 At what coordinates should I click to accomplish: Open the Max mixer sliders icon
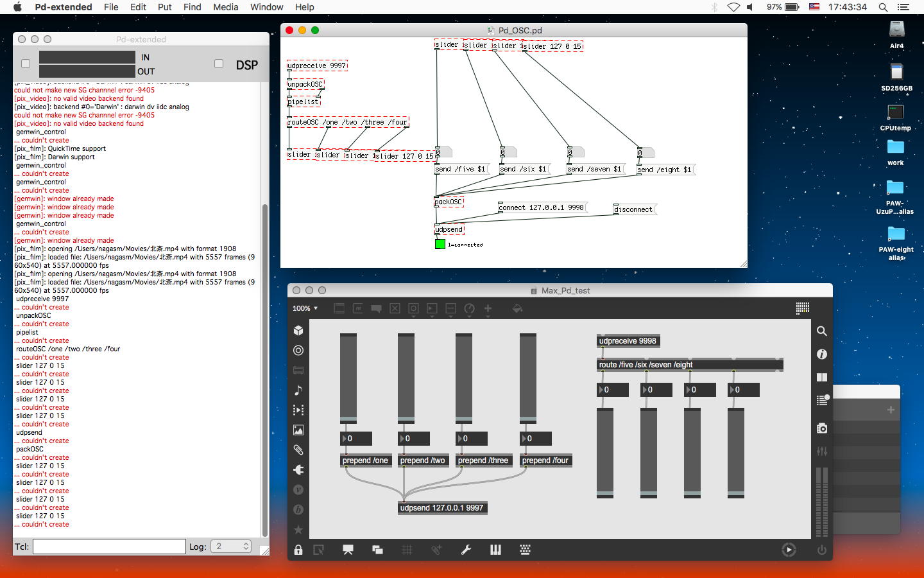821,451
